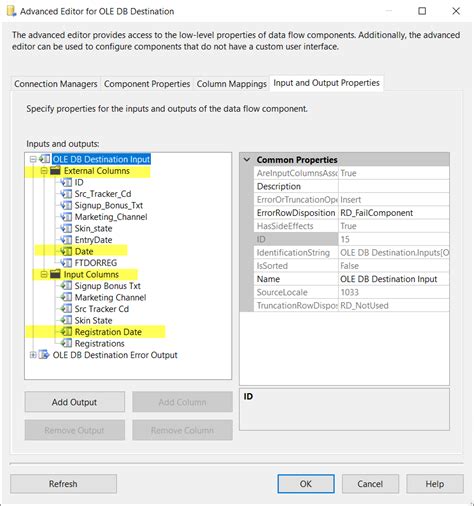
Task: Select the OLE DB Destination Error Output icon
Action: coord(44,355)
